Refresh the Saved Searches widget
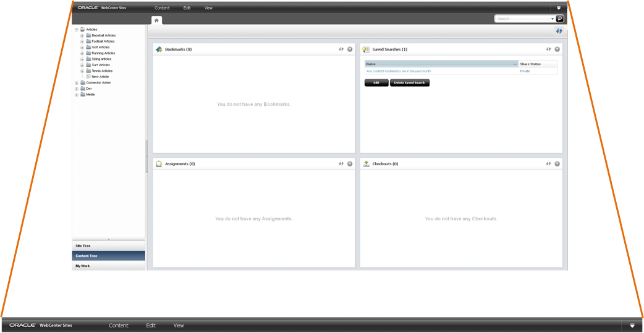This screenshot has height=333, width=644. 548,49
